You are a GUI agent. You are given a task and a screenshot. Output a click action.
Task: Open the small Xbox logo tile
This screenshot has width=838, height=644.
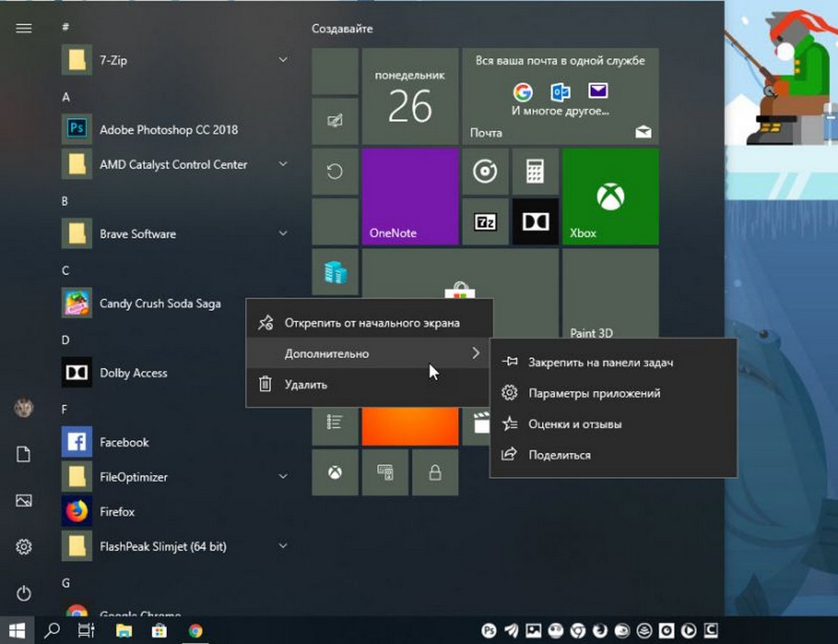click(x=335, y=473)
